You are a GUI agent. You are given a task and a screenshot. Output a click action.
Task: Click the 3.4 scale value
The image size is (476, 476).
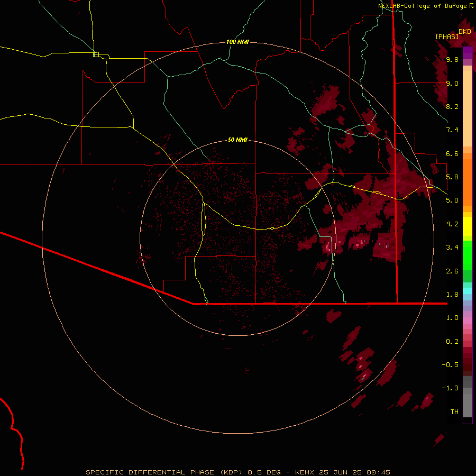pos(452,248)
